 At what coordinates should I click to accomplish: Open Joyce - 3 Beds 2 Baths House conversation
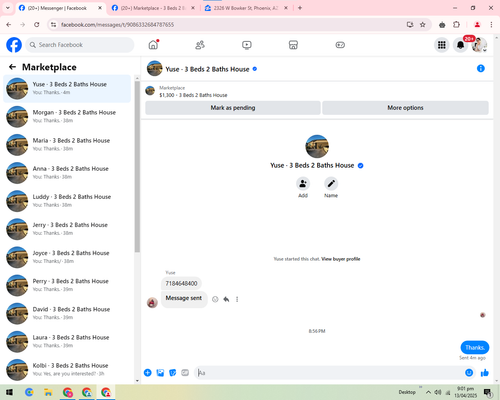point(67,257)
